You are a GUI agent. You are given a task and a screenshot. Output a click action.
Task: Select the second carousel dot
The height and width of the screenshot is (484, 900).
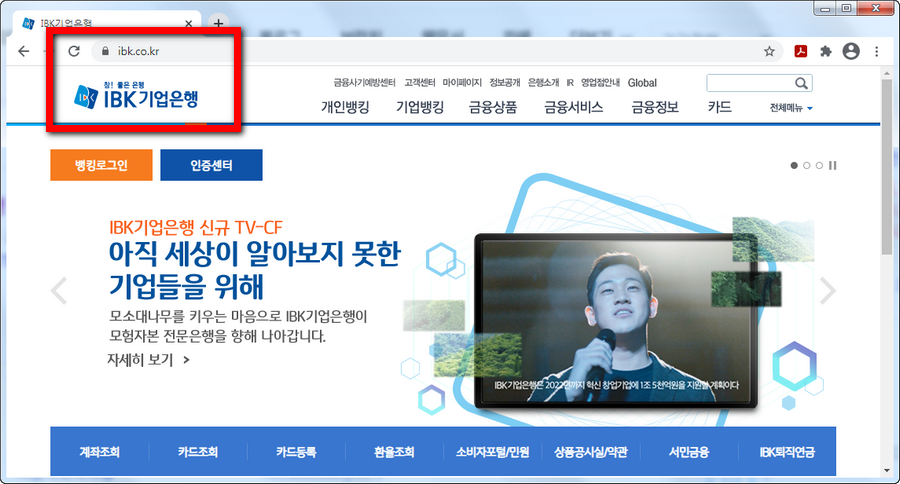806,165
